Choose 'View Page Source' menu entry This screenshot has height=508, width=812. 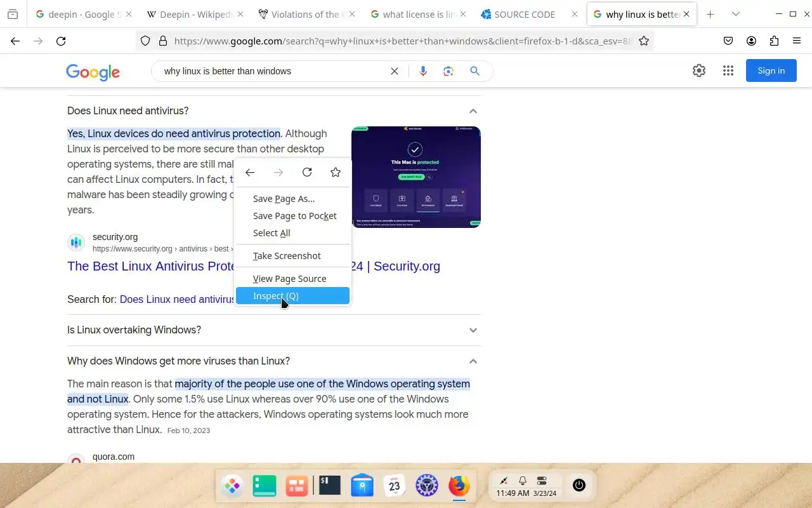[x=292, y=279]
